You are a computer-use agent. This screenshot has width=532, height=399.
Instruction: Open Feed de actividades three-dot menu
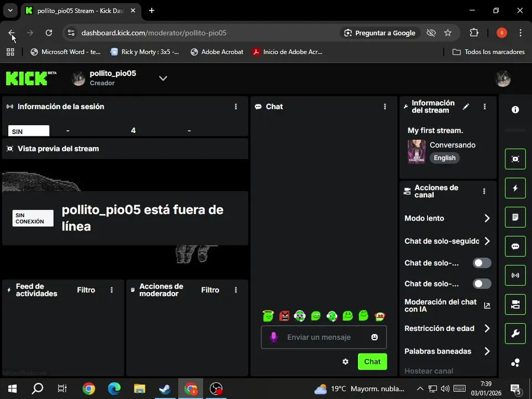(111, 290)
